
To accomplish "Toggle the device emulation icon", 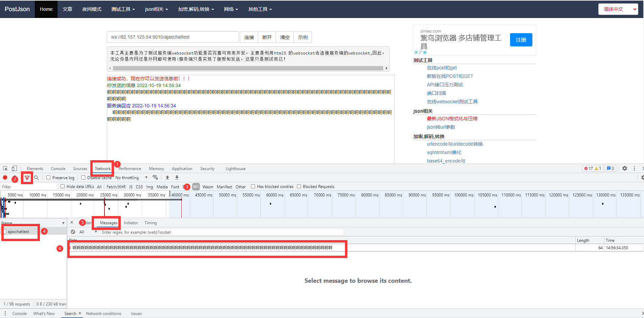I will tap(14, 168).
